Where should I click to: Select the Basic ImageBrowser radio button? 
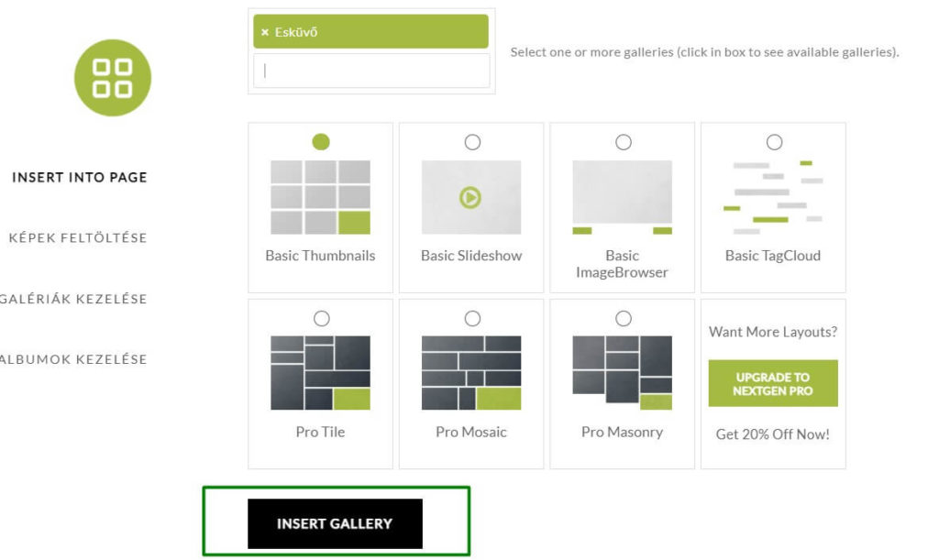pyautogui.click(x=624, y=142)
